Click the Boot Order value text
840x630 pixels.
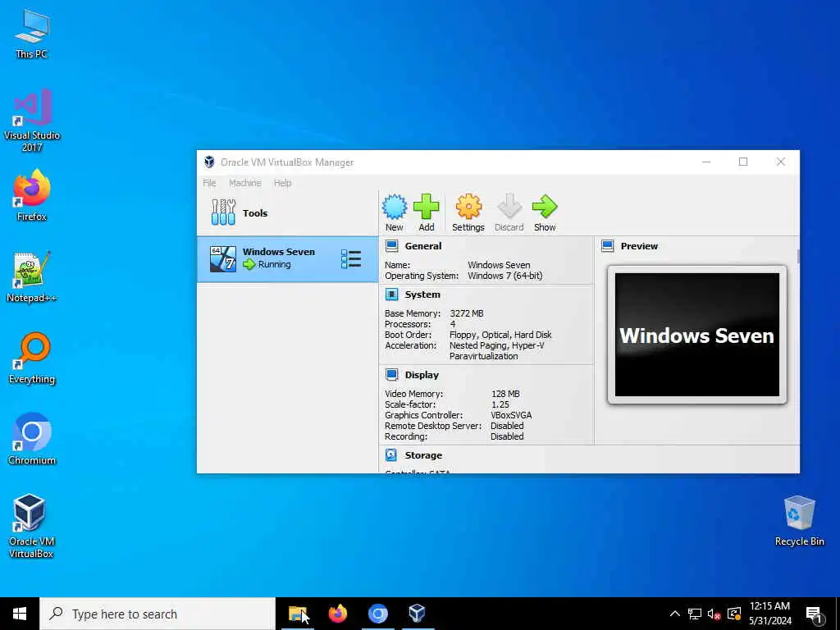(500, 335)
